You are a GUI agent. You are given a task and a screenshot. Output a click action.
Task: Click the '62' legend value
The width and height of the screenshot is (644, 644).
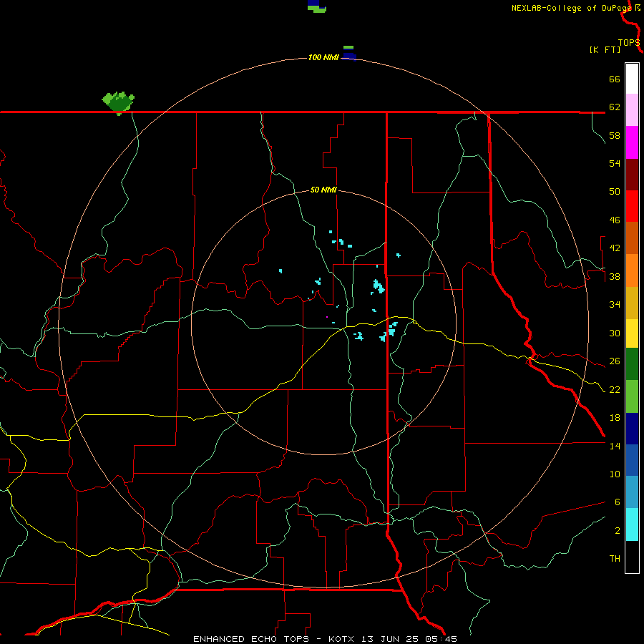tap(615, 107)
